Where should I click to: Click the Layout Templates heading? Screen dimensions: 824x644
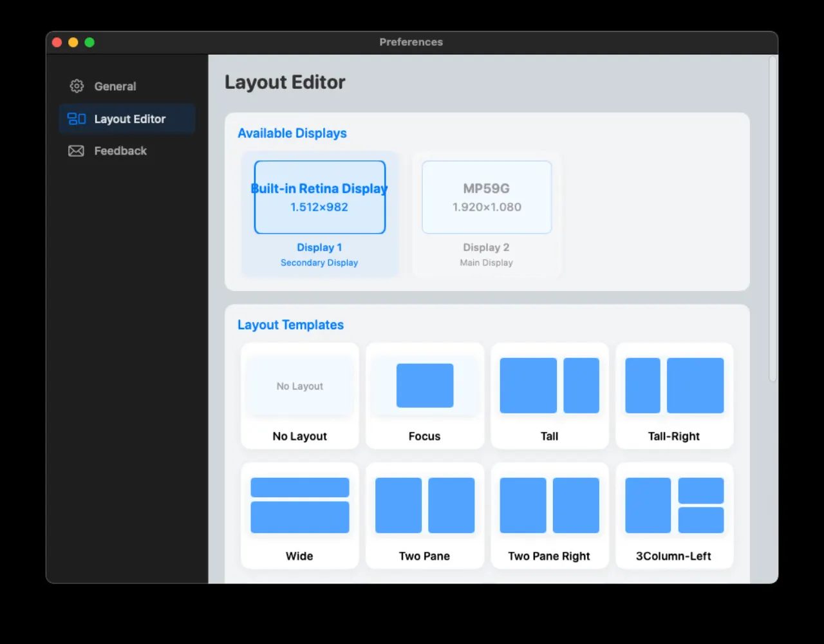(x=290, y=325)
